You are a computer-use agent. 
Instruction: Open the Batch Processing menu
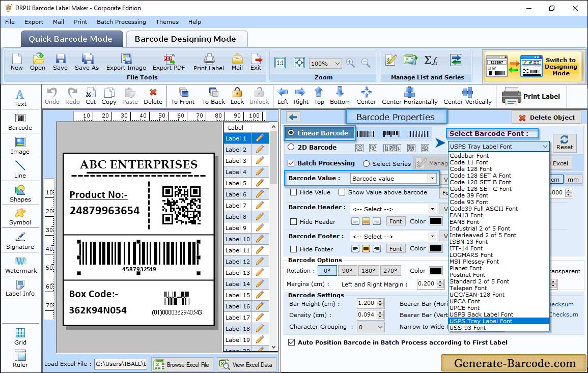pyautogui.click(x=121, y=22)
